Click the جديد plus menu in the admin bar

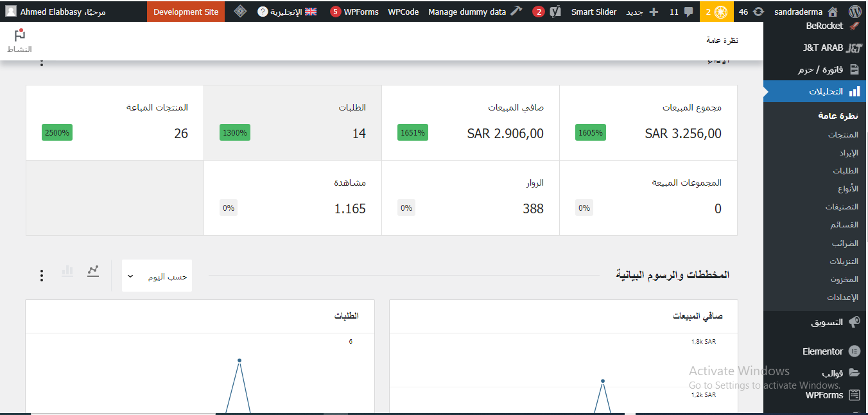click(642, 12)
